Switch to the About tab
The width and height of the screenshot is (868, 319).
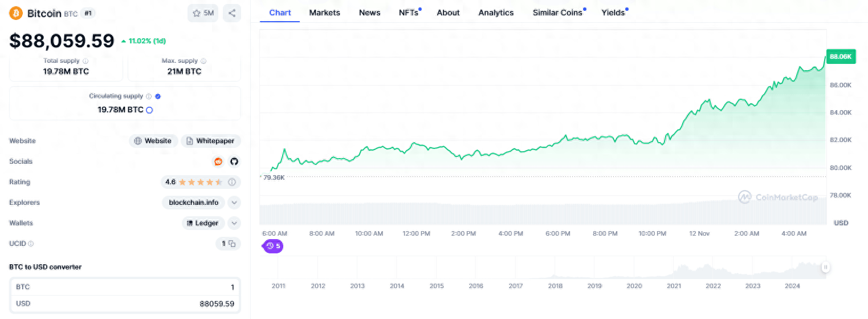(x=448, y=13)
